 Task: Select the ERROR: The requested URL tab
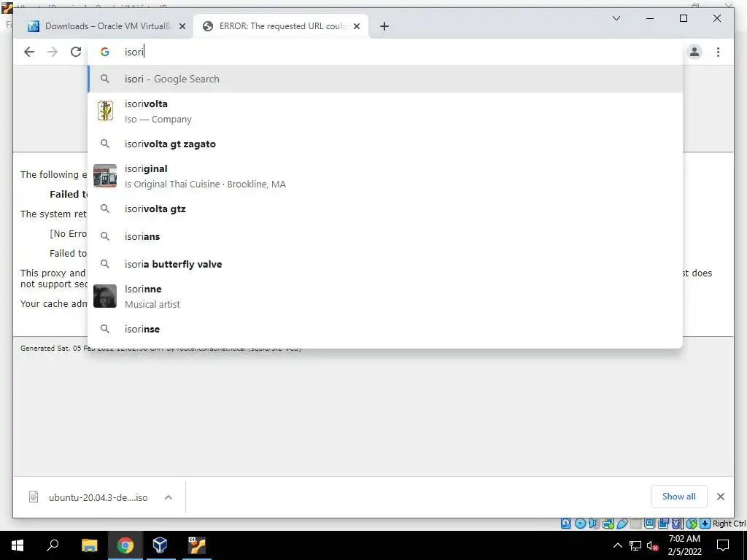[x=281, y=26]
